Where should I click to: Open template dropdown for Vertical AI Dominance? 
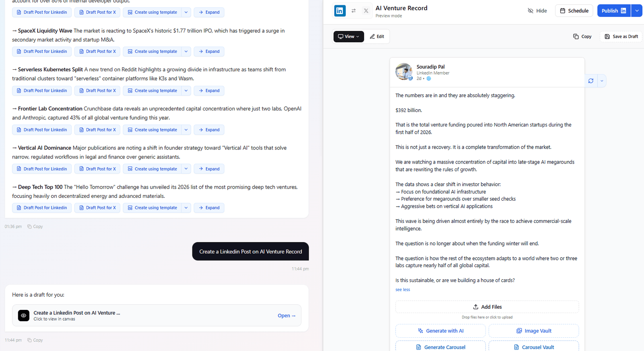coord(186,169)
